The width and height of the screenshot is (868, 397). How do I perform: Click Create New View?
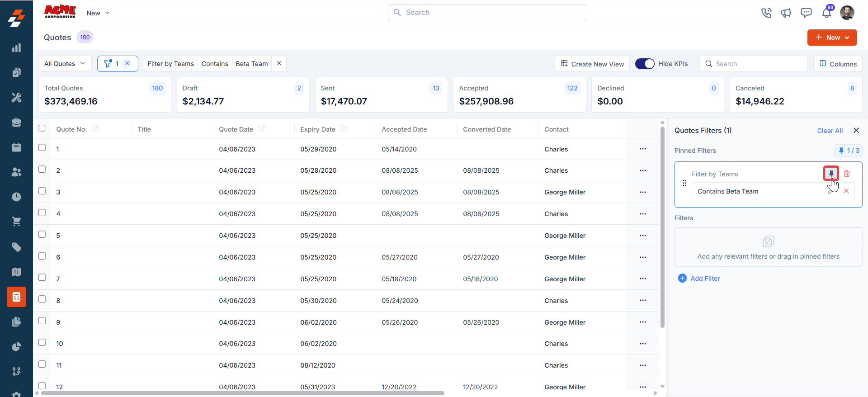[592, 64]
